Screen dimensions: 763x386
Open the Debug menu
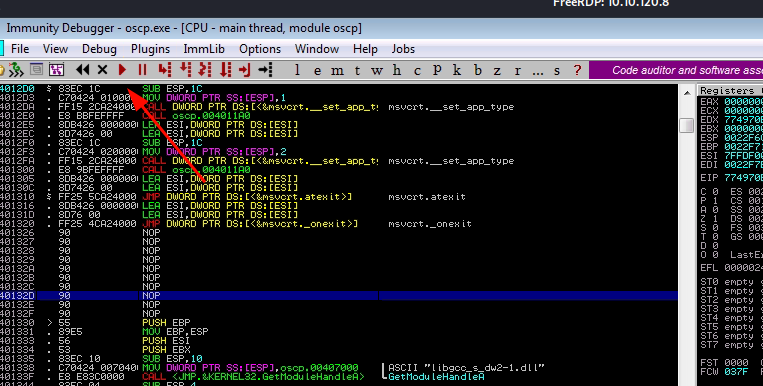click(99, 49)
